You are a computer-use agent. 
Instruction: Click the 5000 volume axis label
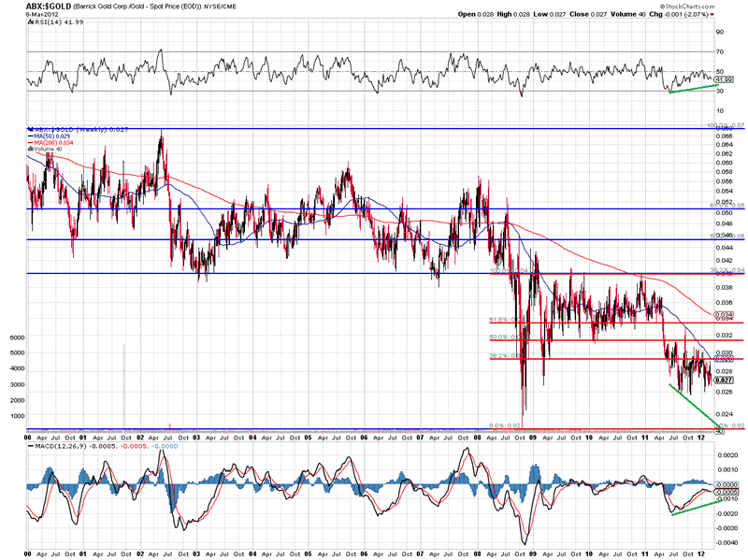click(17, 353)
